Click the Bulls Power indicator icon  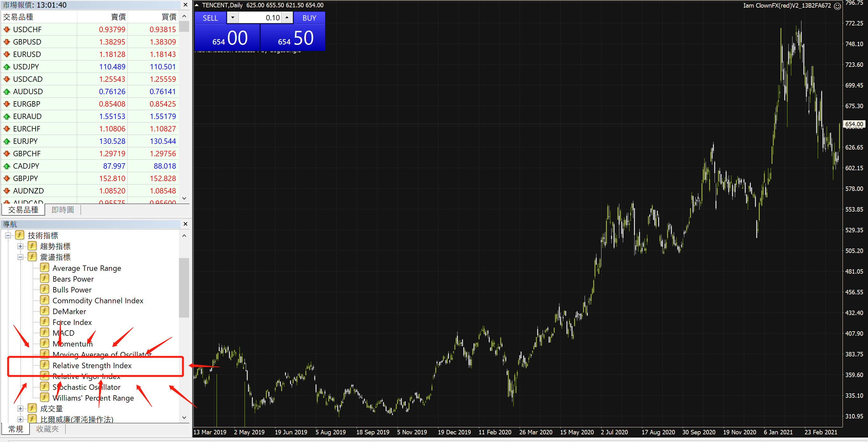[x=45, y=289]
